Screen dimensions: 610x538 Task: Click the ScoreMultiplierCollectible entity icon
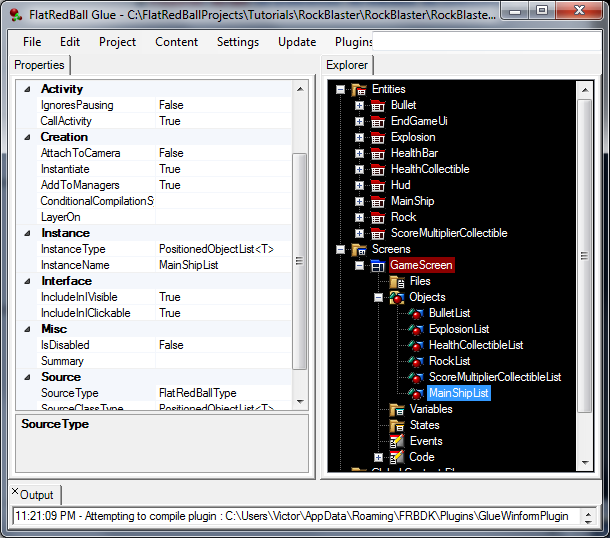coord(378,233)
